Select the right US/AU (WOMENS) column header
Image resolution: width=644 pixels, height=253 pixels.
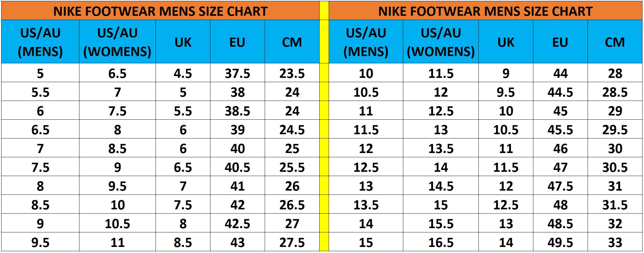tap(441, 42)
